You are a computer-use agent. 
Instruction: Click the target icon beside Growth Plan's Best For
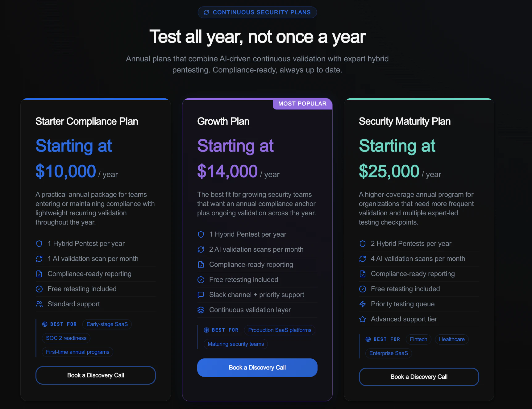[x=206, y=330]
